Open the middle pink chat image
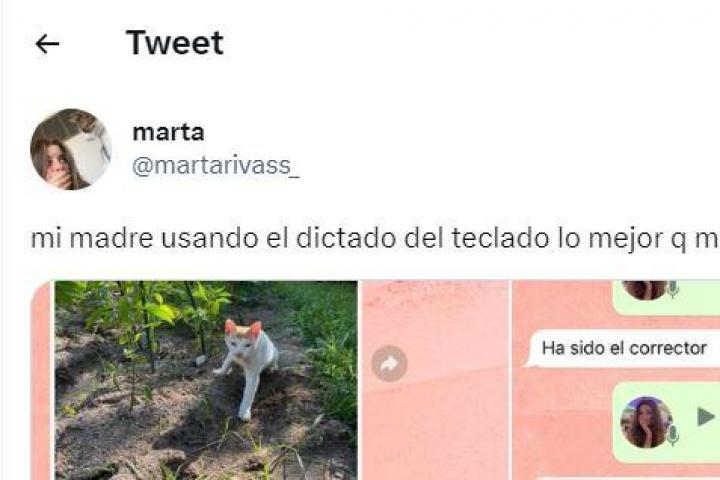This screenshot has width=720, height=480. point(435,380)
